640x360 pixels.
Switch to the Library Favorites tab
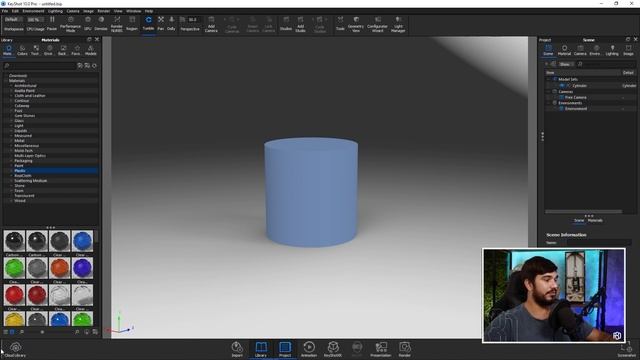pyautogui.click(x=76, y=51)
